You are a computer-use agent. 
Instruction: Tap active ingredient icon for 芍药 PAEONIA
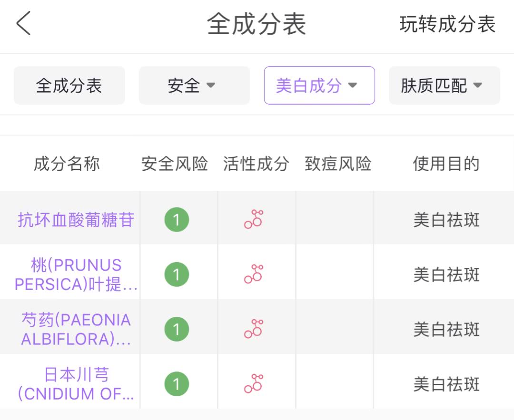pos(254,329)
